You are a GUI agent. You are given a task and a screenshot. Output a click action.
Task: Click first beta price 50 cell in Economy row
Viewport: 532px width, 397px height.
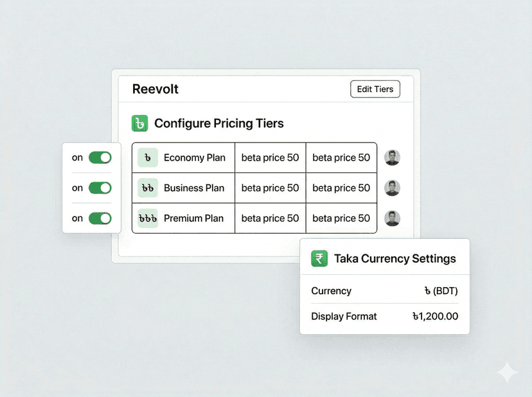[270, 157]
